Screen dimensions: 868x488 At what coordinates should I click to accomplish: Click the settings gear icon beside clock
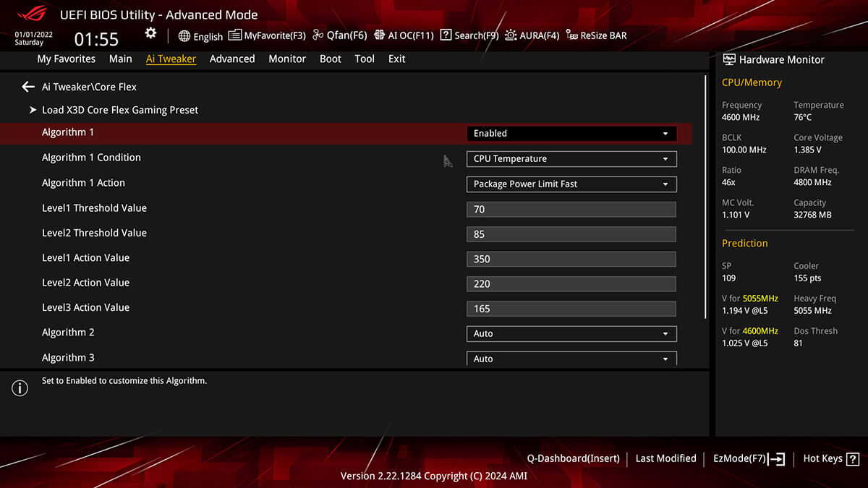(x=150, y=33)
